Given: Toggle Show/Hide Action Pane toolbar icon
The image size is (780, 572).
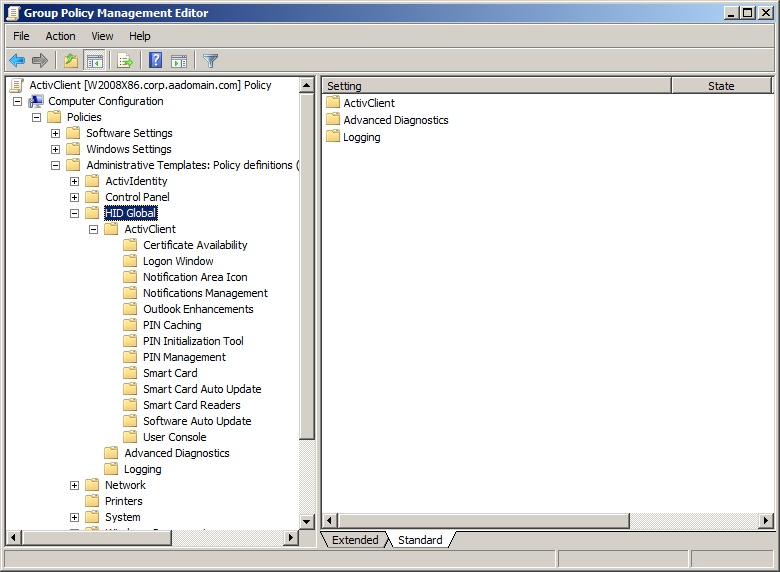Looking at the screenshot, I should click(x=179, y=61).
